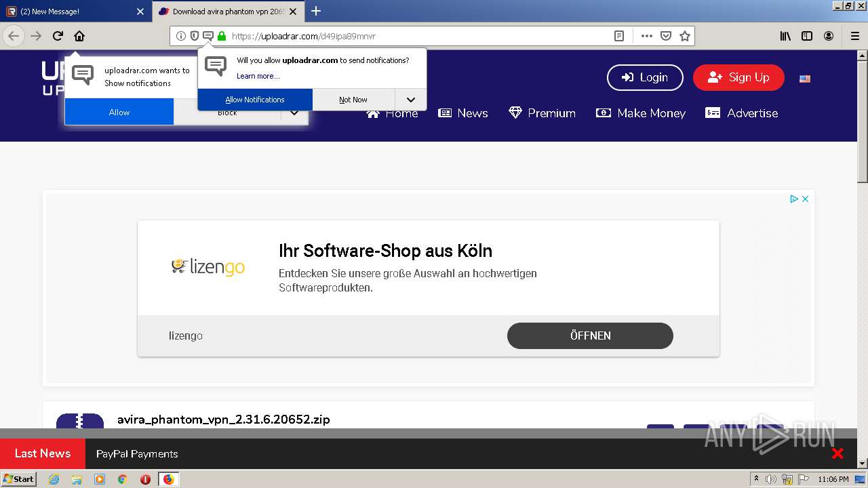Open the Advertise menu item
The image size is (868, 488).
742,113
